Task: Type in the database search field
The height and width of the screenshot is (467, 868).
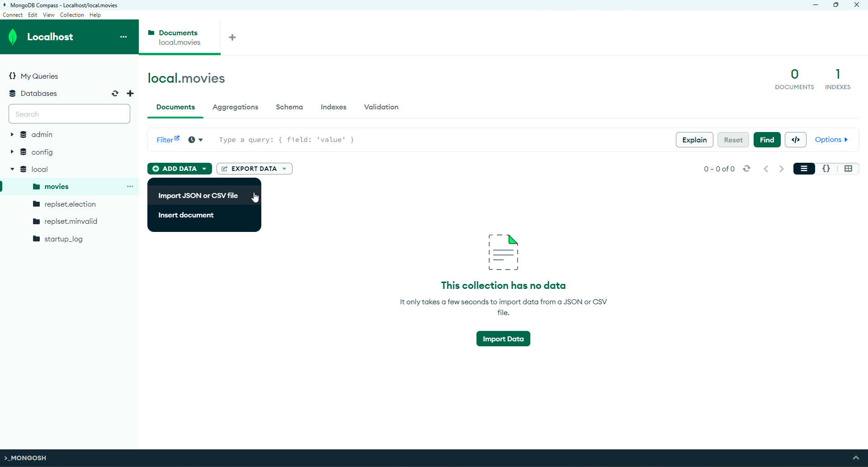Action: coord(69,114)
